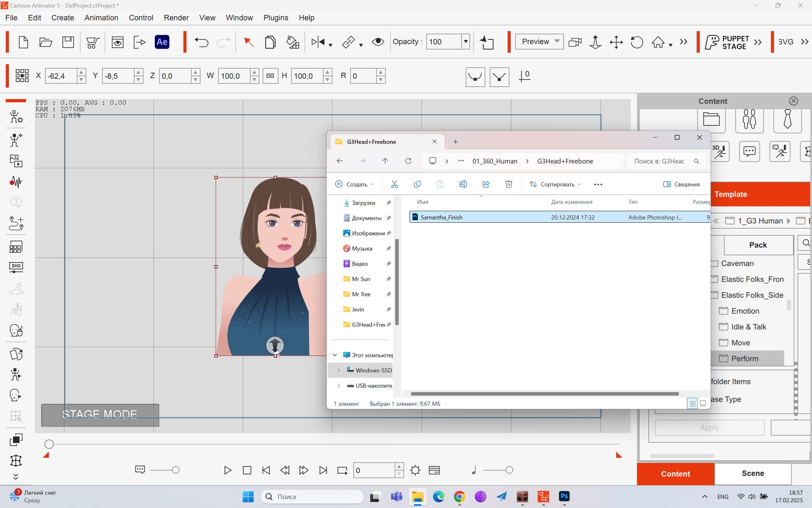Click the SVG tool in left sidebar

(16, 267)
